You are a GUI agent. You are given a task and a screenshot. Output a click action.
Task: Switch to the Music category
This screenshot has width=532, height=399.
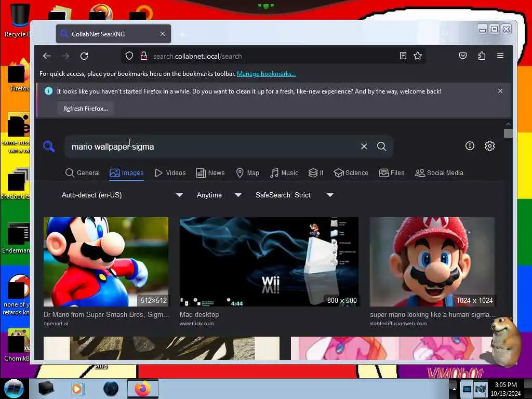(284, 172)
